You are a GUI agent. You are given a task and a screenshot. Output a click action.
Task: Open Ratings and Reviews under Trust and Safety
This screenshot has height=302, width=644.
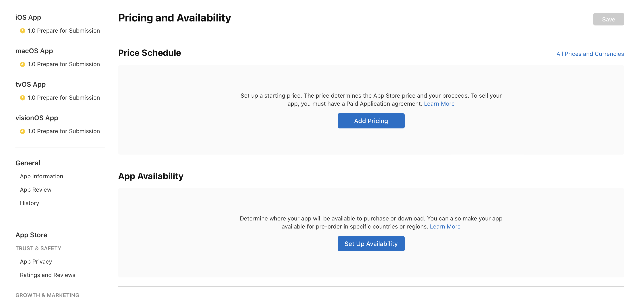(x=47, y=275)
